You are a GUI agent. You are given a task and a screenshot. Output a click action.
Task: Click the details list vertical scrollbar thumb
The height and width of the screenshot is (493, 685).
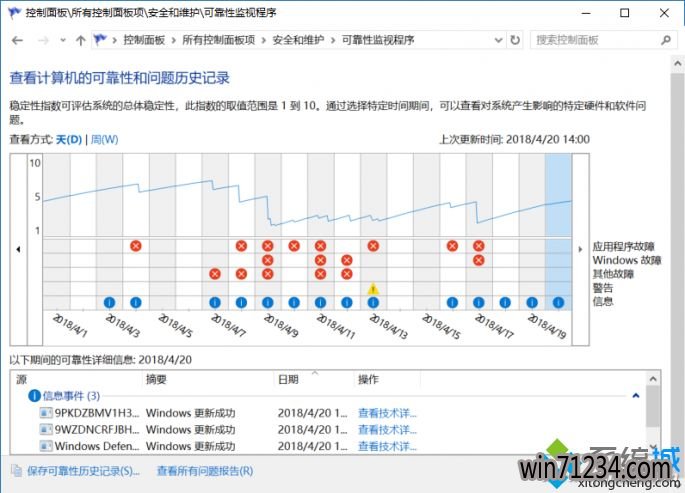653,407
